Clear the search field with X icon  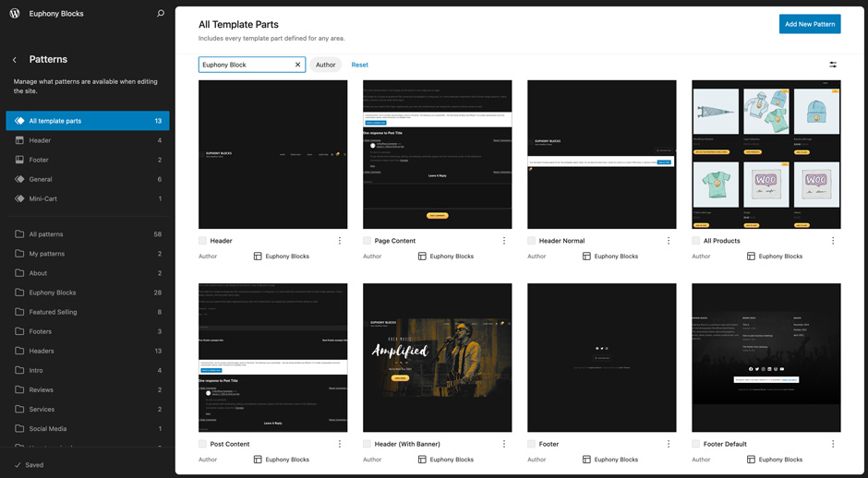click(x=297, y=65)
